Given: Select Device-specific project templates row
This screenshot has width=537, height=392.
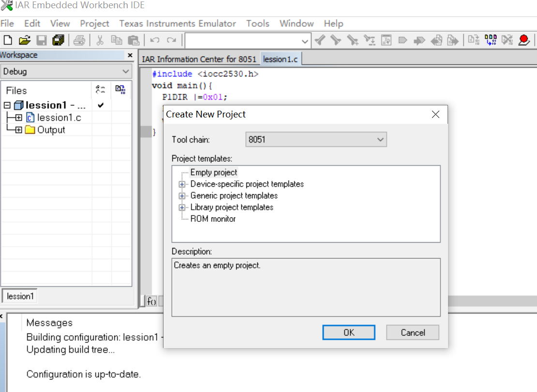Looking at the screenshot, I should (247, 184).
